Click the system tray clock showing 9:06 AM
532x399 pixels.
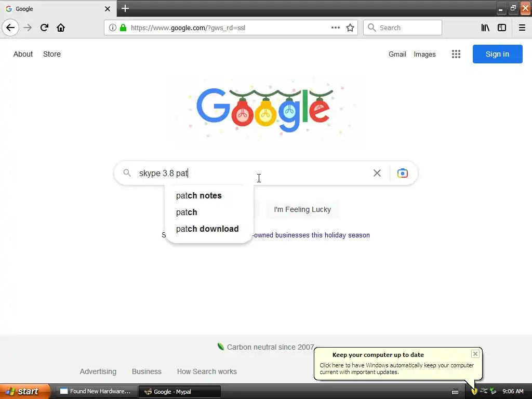(x=513, y=391)
